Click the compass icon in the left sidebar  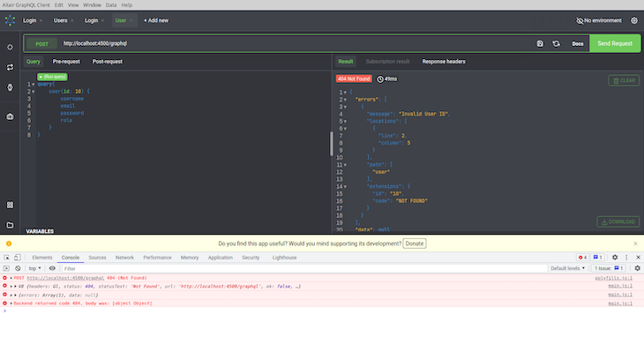(x=10, y=87)
